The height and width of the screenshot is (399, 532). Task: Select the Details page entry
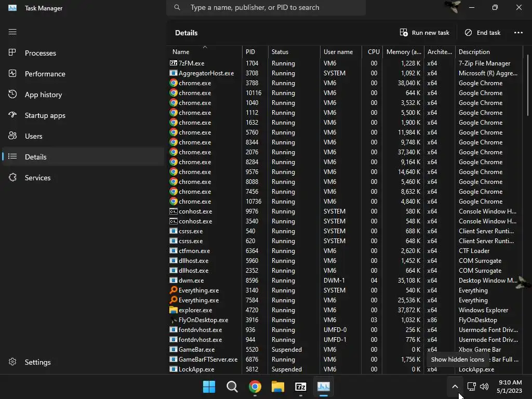[83, 157]
